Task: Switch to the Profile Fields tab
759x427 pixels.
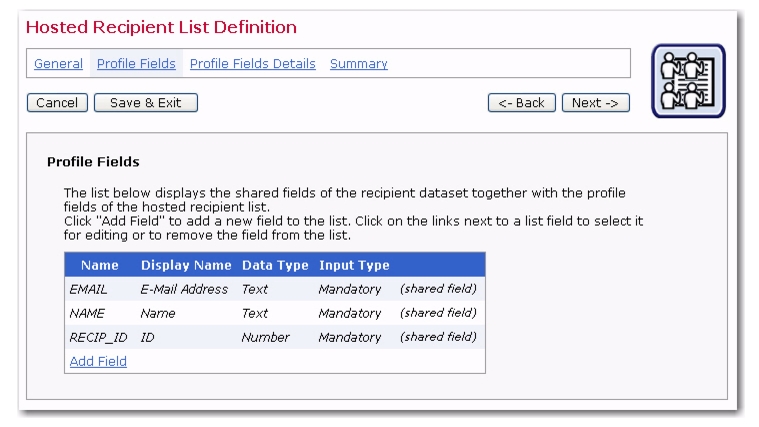Action: click(x=136, y=63)
